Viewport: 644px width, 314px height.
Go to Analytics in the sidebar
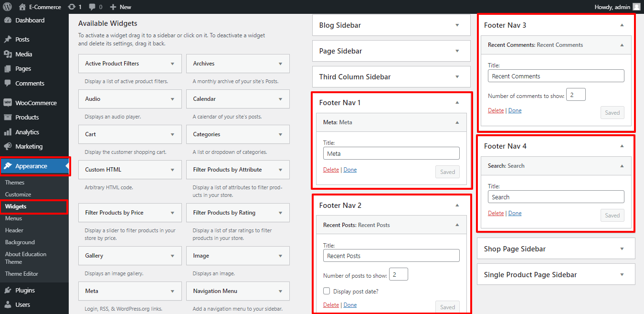click(x=27, y=132)
